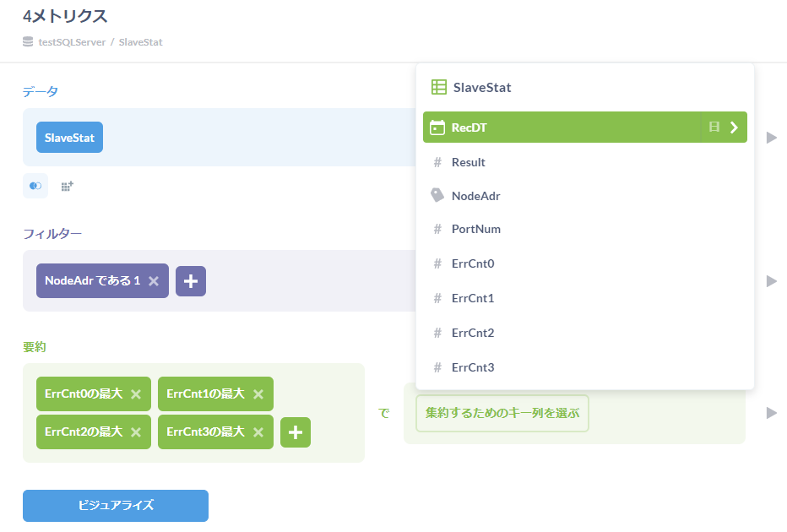The image size is (787, 532).
Task: Remove ErrCnt0 max metric
Action: (136, 394)
